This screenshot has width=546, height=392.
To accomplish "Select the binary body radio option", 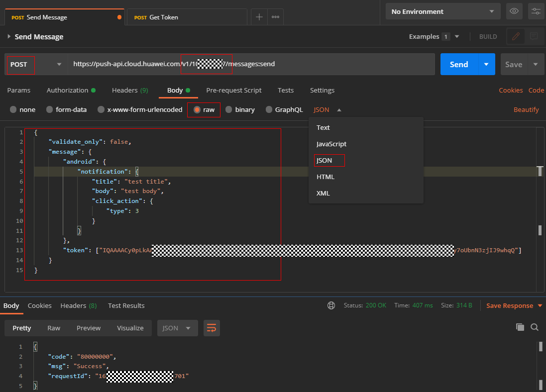I will click(x=229, y=109).
